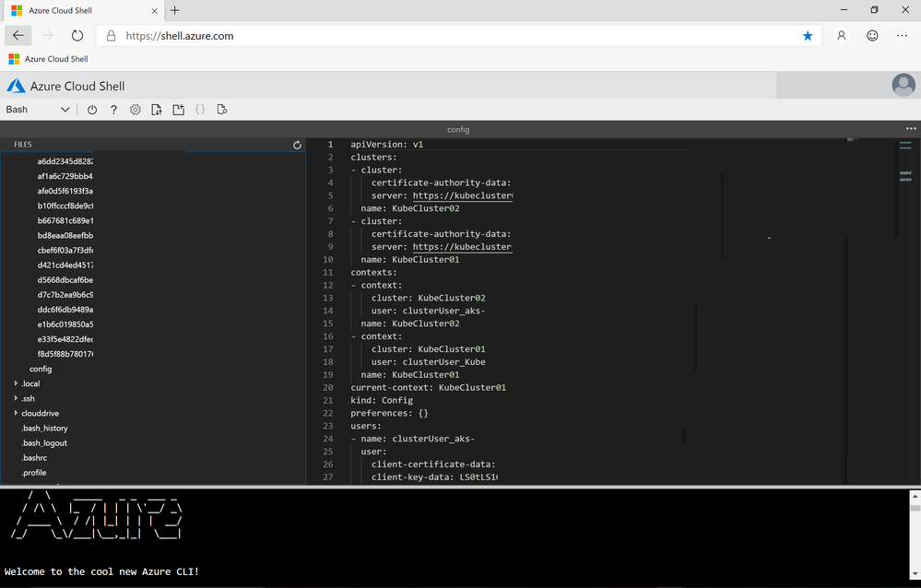Screen dimensions: 921x588
Task: Open the browser profile icon
Action: 842,36
